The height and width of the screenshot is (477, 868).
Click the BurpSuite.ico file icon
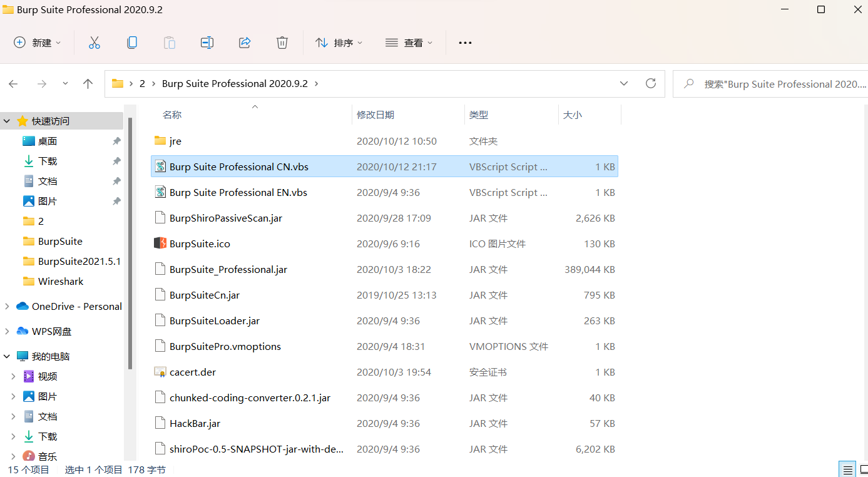(x=160, y=244)
